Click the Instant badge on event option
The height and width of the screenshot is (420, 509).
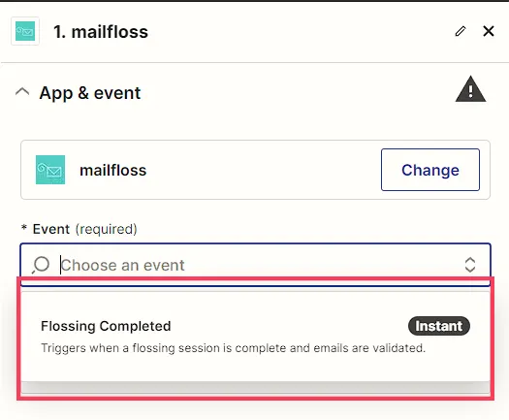coord(439,326)
